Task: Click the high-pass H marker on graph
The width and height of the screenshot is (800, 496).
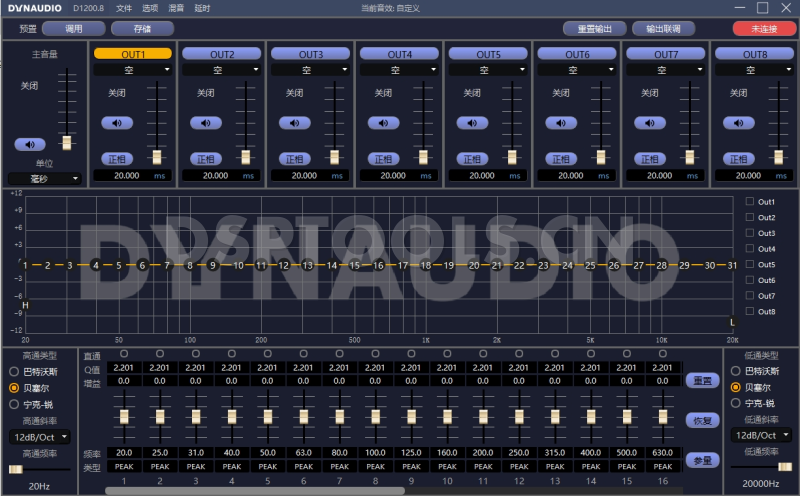Action: point(25,305)
